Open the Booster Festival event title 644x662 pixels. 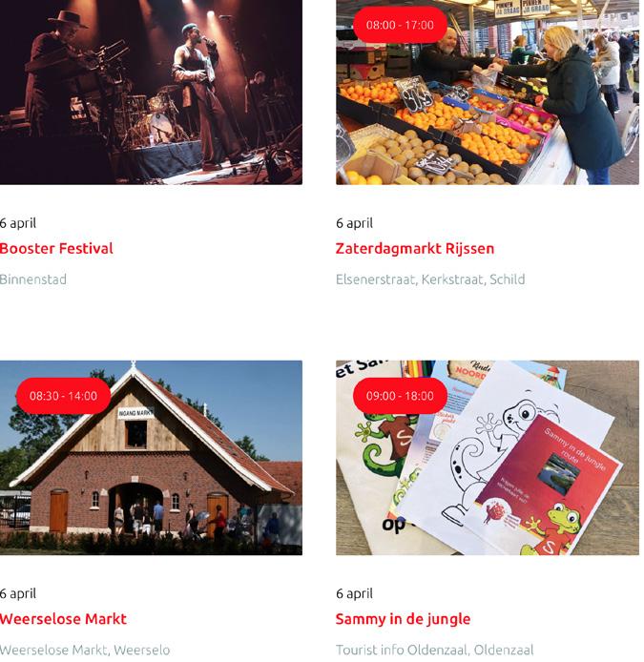click(56, 248)
